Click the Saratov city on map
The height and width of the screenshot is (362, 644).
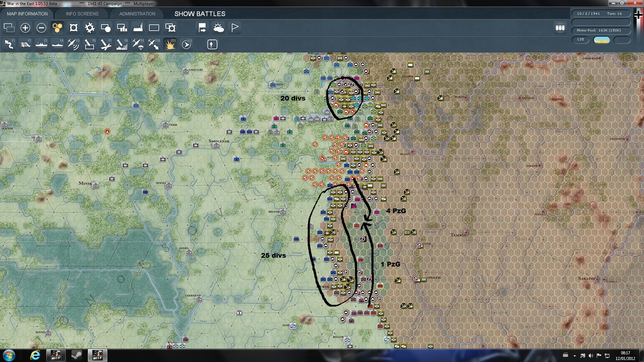[x=597, y=278]
